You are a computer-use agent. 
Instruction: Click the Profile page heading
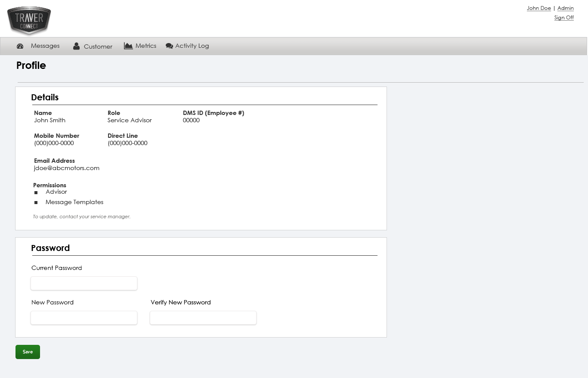31,65
